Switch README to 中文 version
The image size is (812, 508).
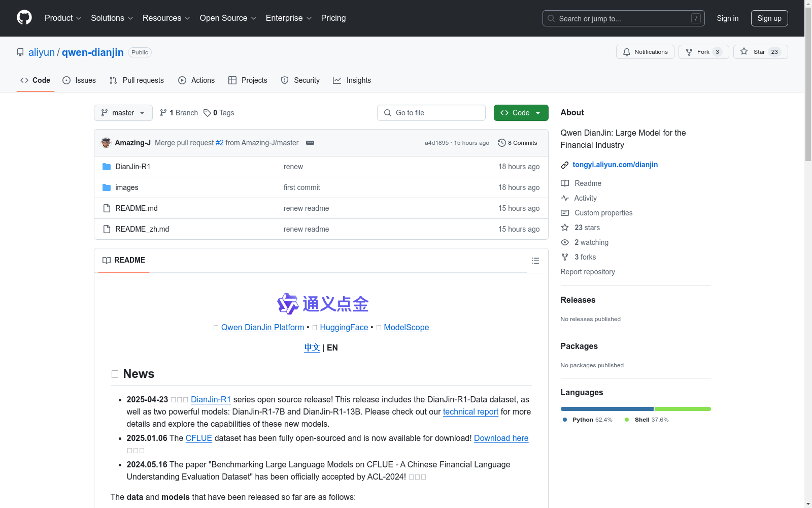tap(312, 347)
